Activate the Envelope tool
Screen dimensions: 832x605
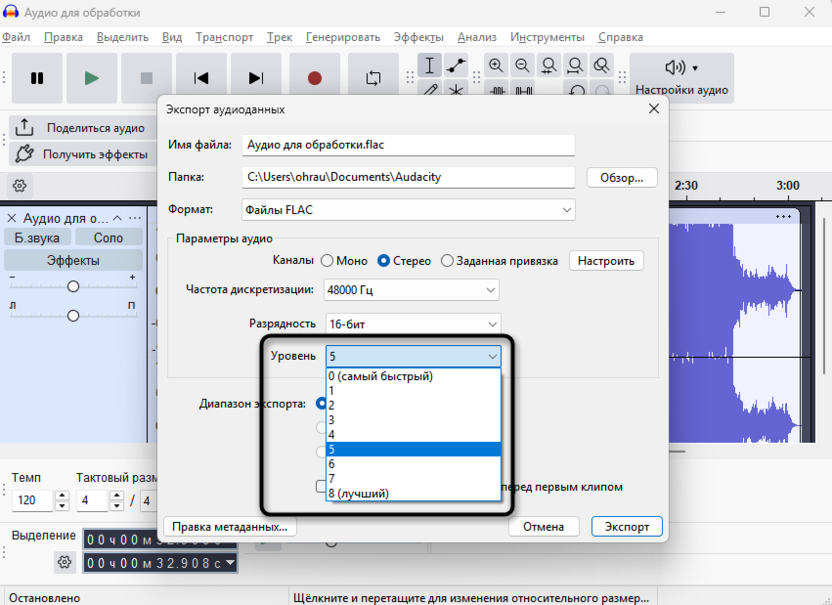[x=456, y=66]
